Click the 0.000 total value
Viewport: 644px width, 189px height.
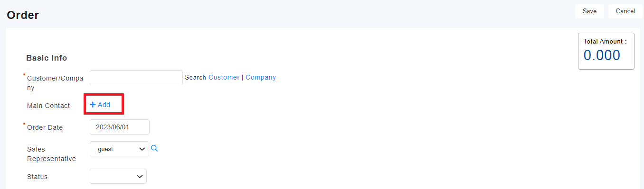(x=602, y=55)
